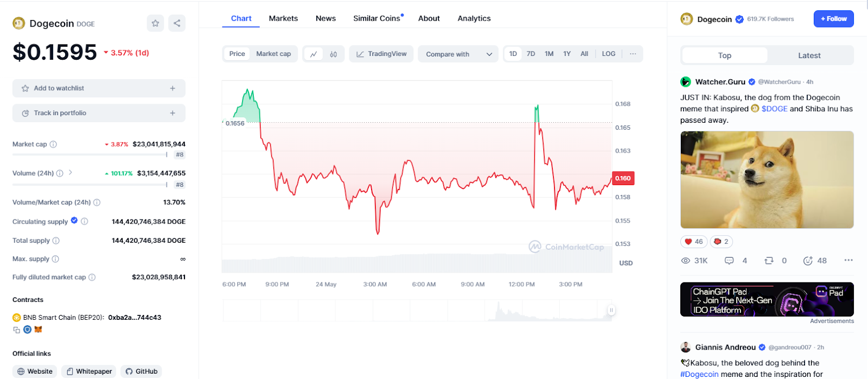Open the chart more-options ellipsis
Screen dimensions: 868x379
633,54
